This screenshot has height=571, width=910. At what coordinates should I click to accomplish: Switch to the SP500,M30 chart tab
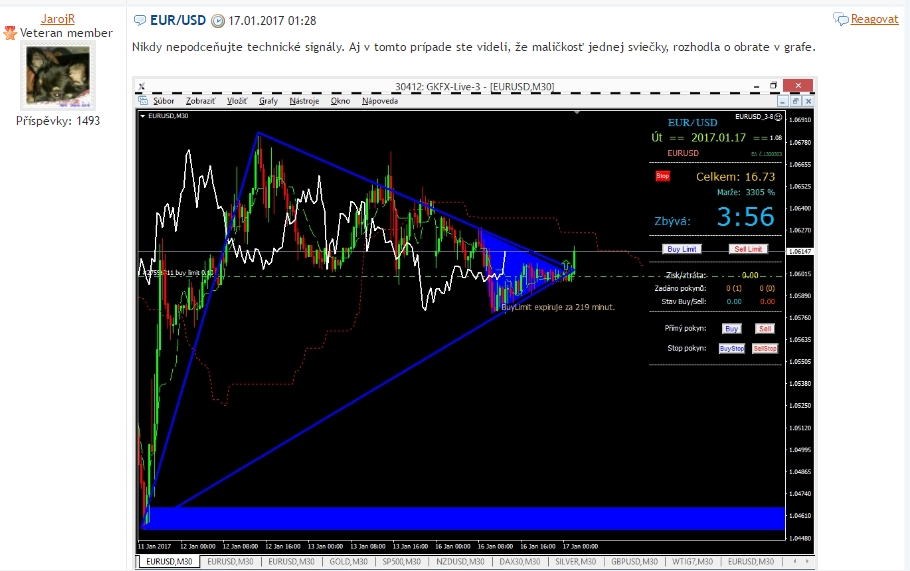pyautogui.click(x=402, y=562)
